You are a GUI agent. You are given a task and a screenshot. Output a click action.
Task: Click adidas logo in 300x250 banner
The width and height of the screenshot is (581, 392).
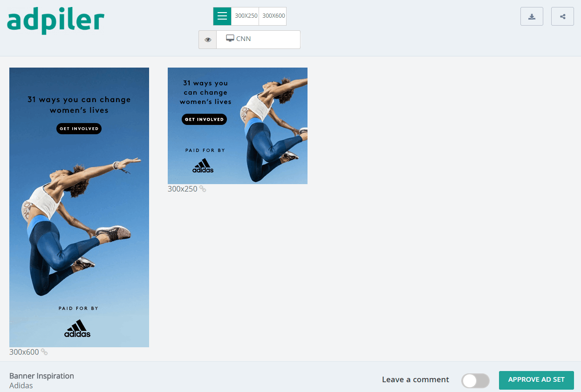(x=203, y=165)
